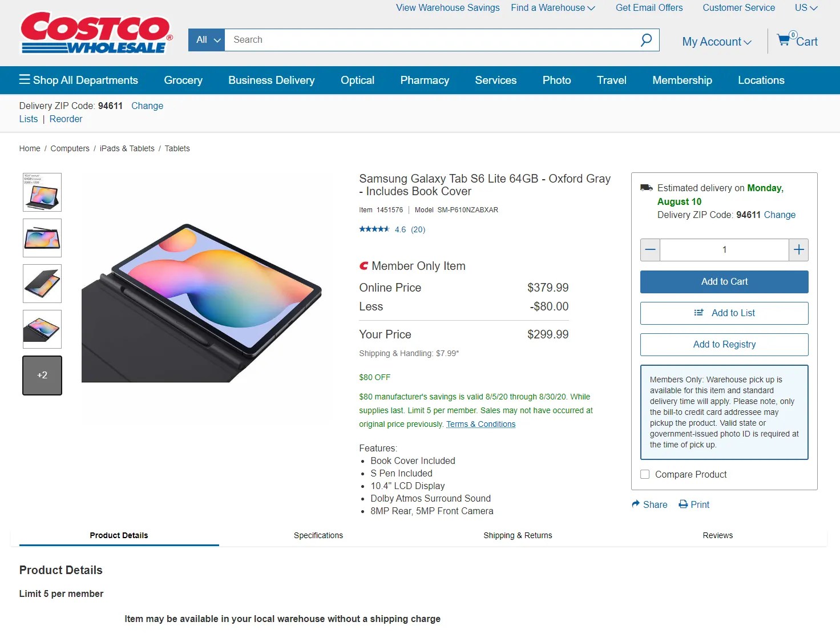Enable the Compare Product checkbox
Screen dimensions: 840x638
tap(645, 474)
